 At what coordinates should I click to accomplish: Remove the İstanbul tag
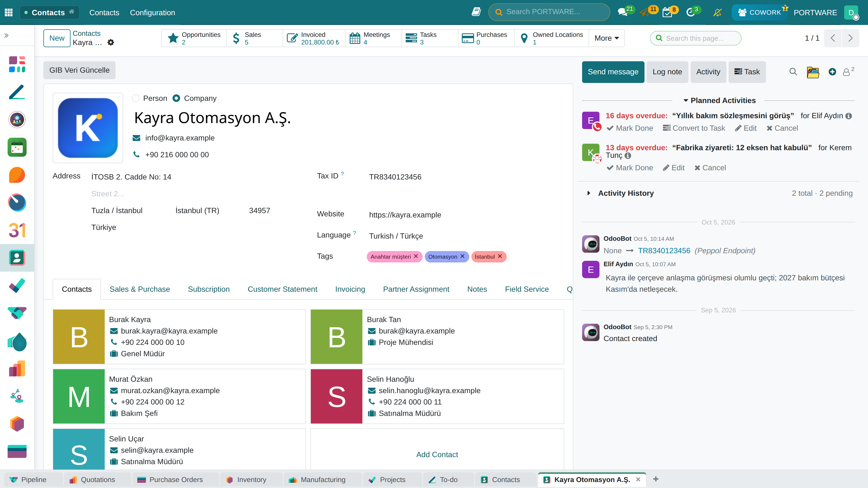coord(500,256)
